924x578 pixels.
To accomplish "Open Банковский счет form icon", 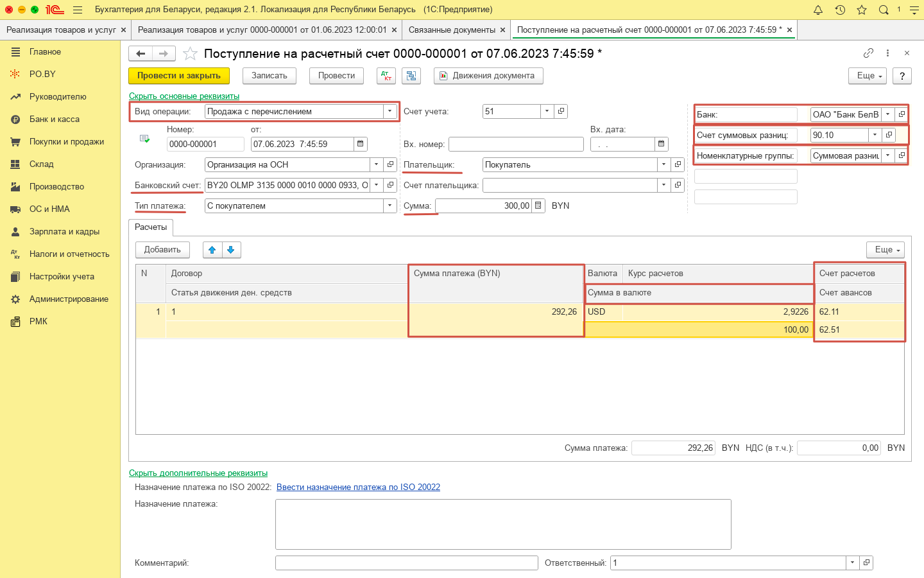I will (390, 185).
